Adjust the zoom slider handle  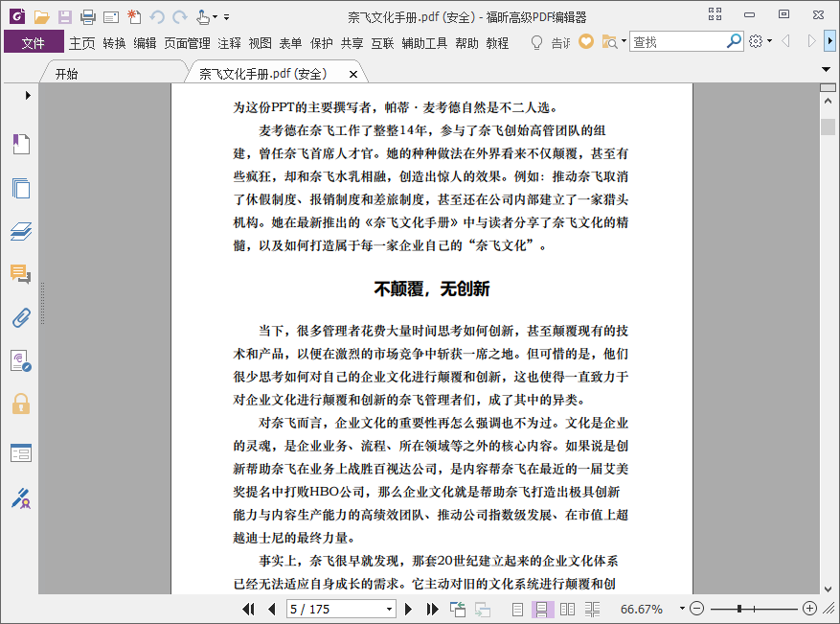click(739, 609)
